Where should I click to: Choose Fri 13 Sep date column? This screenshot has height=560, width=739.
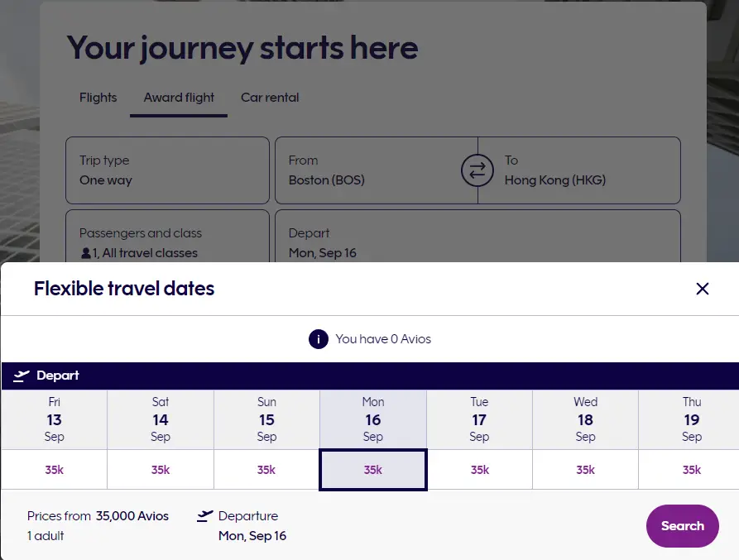click(x=54, y=419)
